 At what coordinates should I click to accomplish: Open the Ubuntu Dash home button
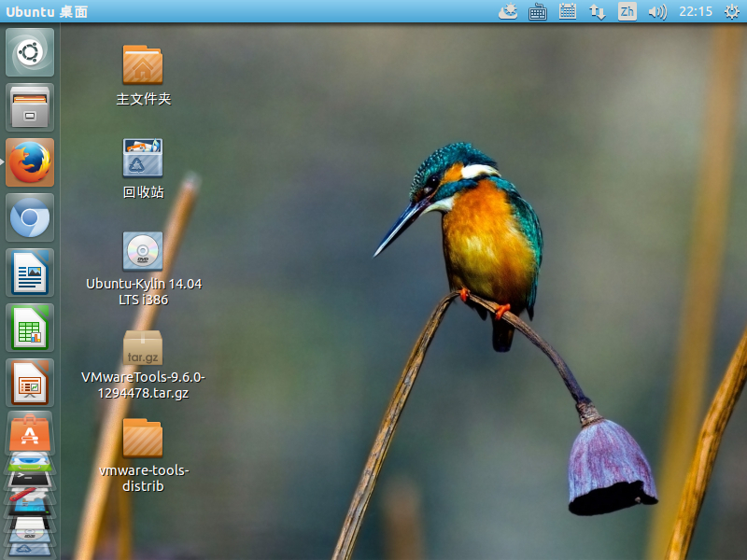[30, 52]
